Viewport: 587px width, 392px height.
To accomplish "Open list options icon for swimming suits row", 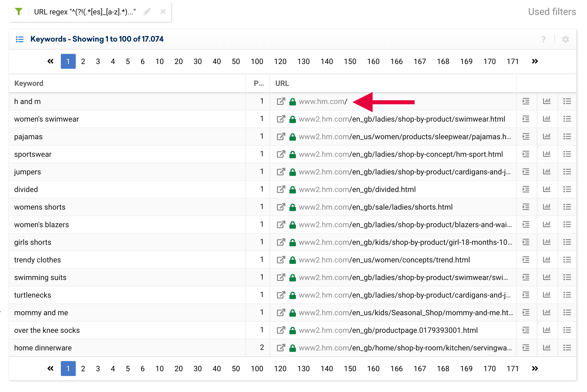I will click(x=567, y=277).
